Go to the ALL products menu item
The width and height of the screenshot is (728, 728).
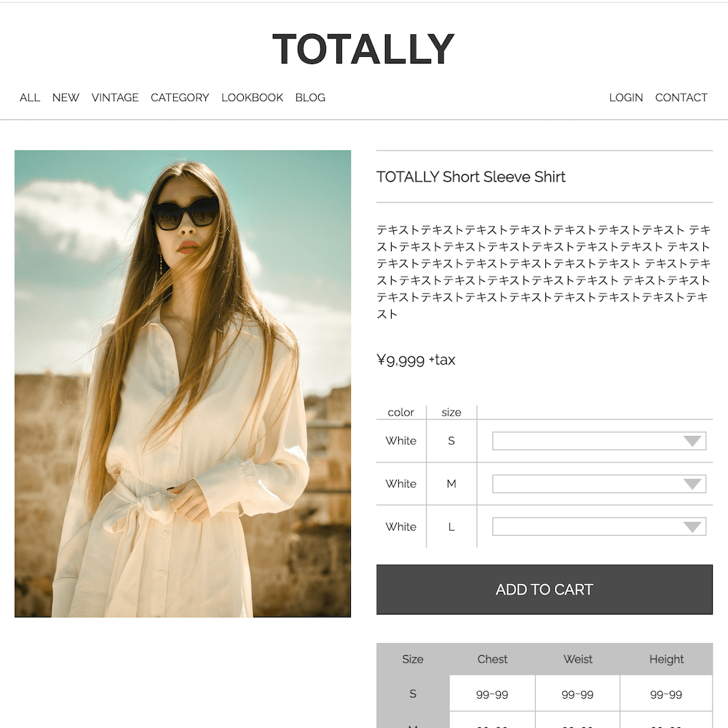click(30, 98)
